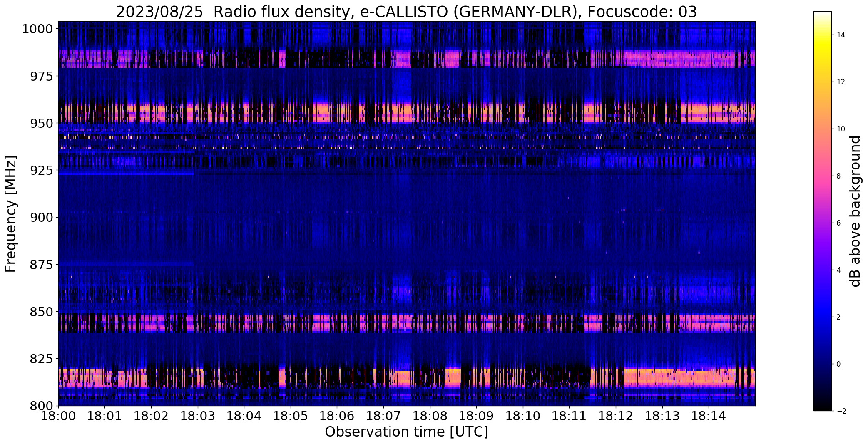Click the 18:02 time tick label
868x444 pixels.
(x=151, y=416)
